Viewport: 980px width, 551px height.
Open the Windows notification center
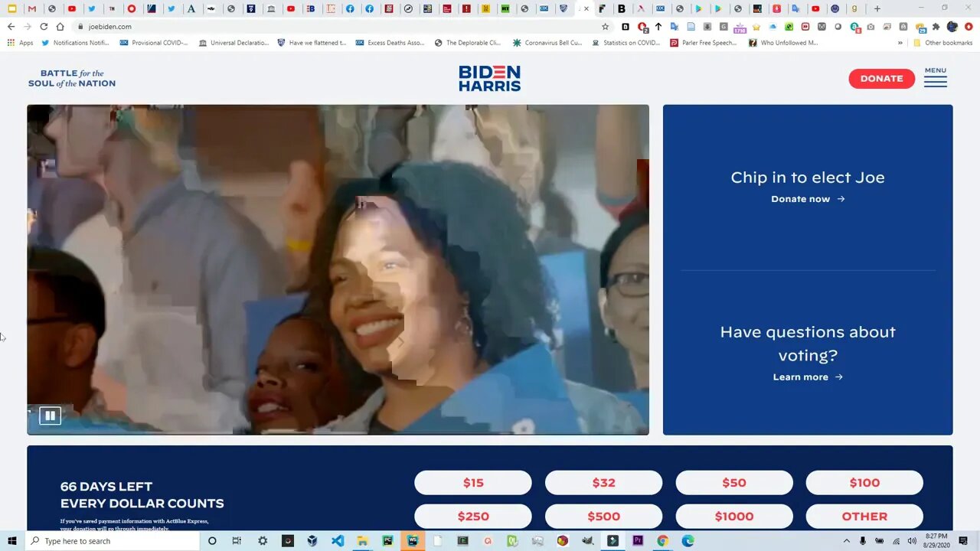click(x=963, y=541)
